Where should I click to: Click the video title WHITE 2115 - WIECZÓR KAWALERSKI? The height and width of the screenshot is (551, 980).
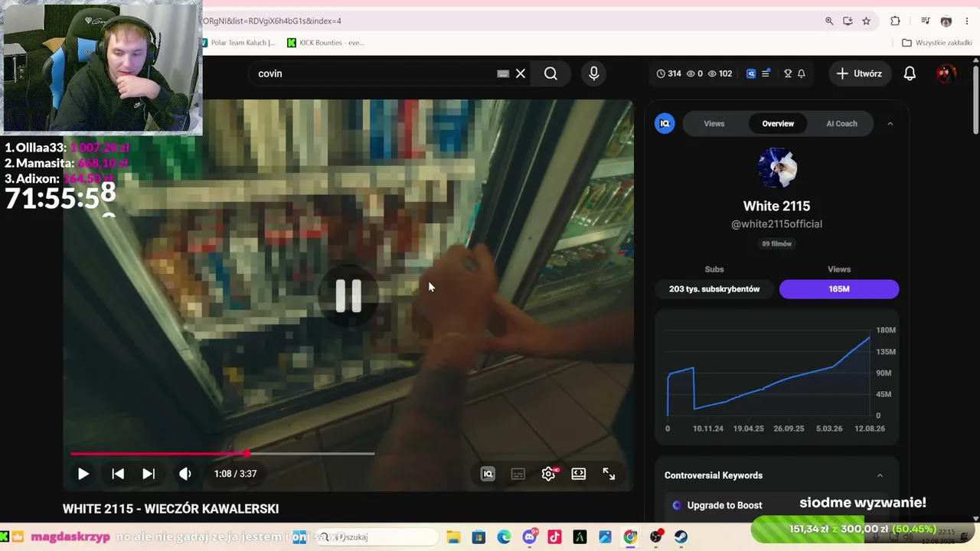point(171,509)
